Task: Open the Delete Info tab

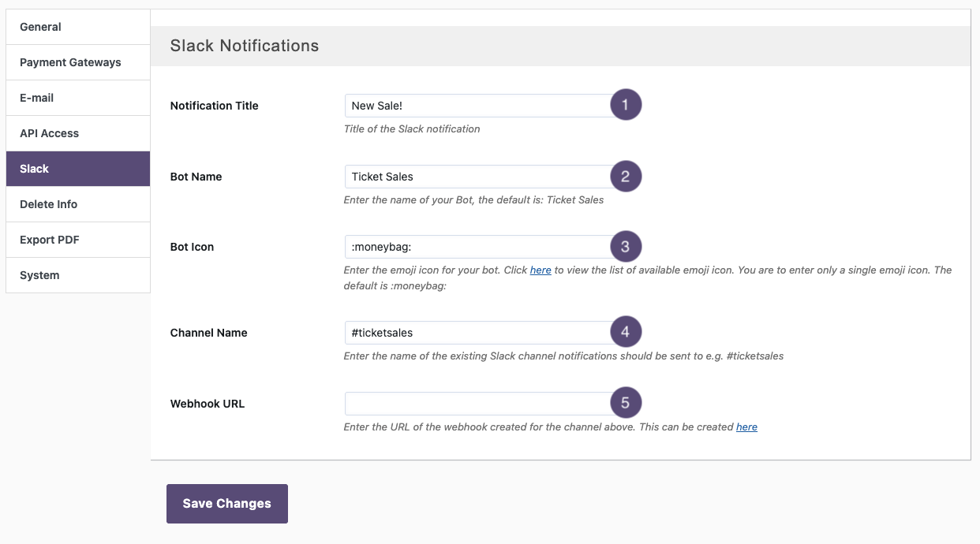Action: pos(77,204)
